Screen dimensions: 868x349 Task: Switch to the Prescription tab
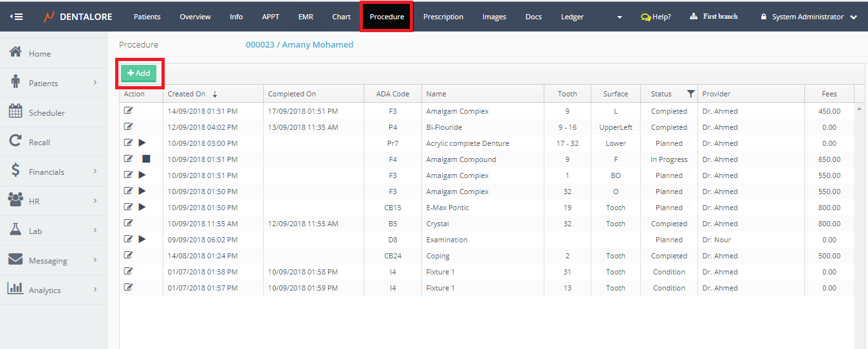click(x=443, y=17)
